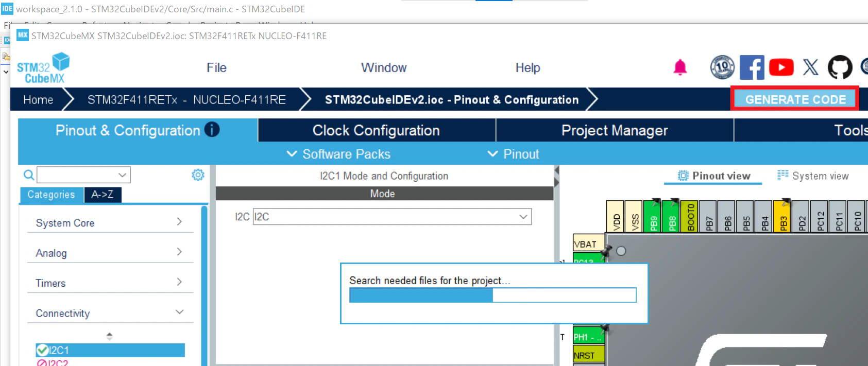Switch to the Project Manager tab
The width and height of the screenshot is (868, 366).
(x=614, y=130)
